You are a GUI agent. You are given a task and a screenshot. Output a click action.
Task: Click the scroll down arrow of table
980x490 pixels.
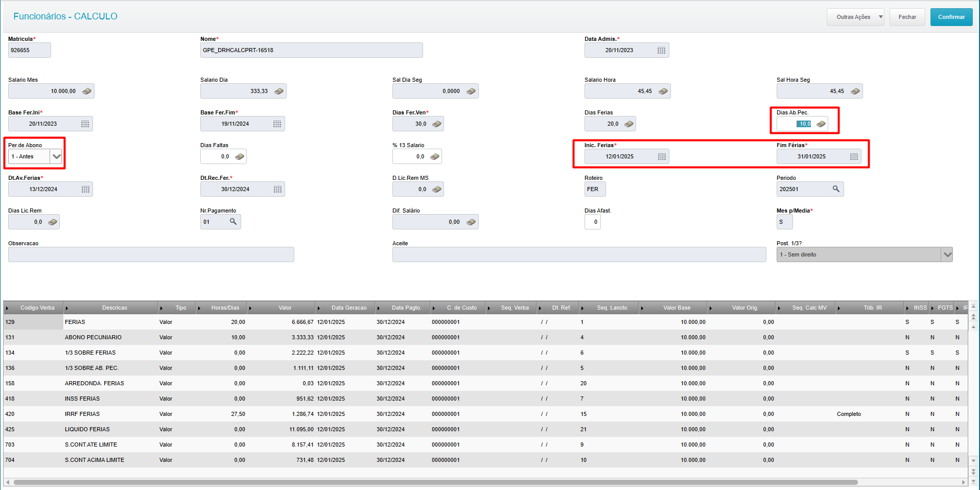pyautogui.click(x=973, y=460)
